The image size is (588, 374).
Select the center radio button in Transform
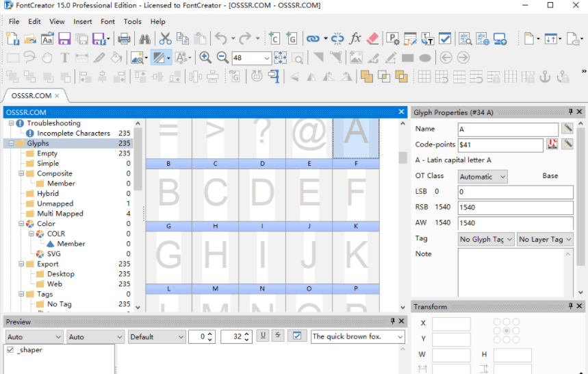coord(506,331)
